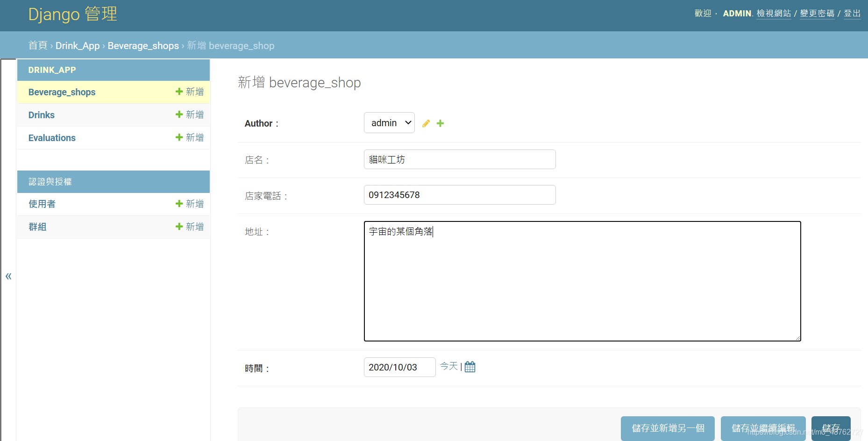
Task: Open 群組 list in the sidebar
Action: tap(37, 227)
